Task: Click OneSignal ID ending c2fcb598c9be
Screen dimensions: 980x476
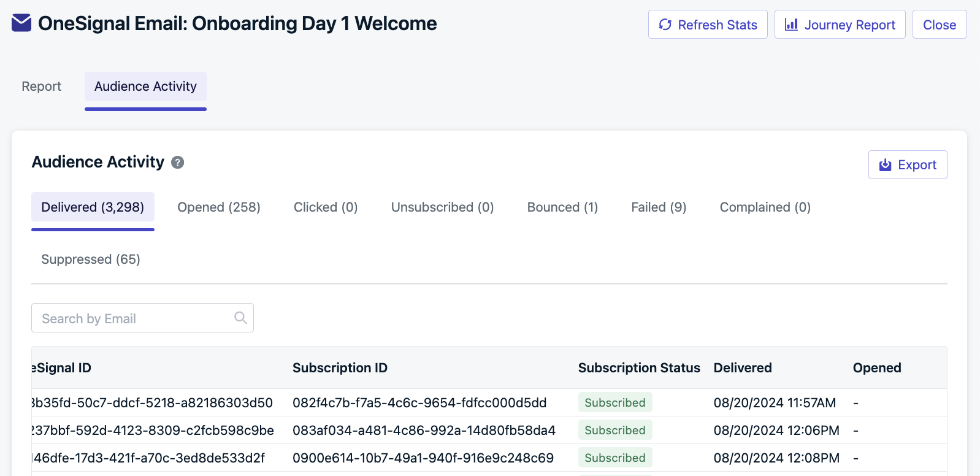Action: (153, 431)
